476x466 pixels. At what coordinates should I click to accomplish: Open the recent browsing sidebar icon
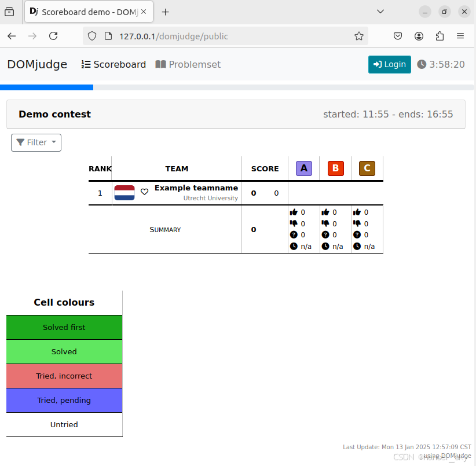tap(9, 12)
